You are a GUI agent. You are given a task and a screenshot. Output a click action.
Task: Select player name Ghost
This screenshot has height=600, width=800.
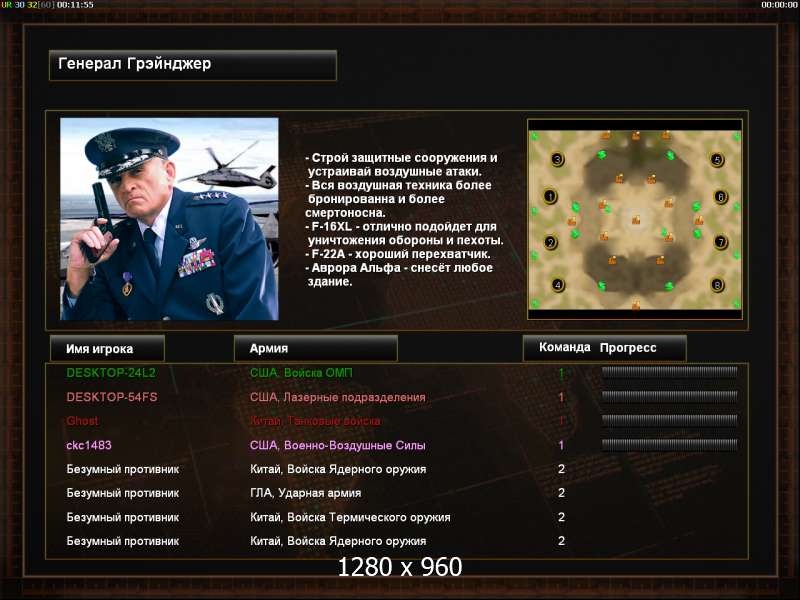tap(82, 421)
